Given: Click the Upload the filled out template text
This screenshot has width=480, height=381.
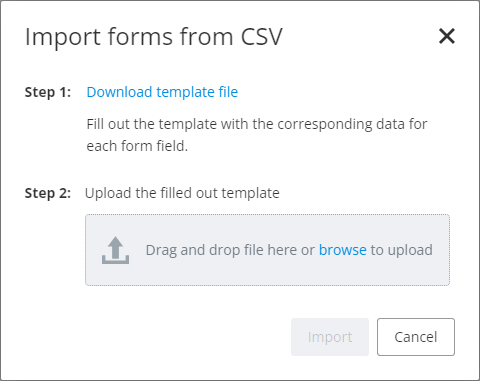Looking at the screenshot, I should click(182, 193).
